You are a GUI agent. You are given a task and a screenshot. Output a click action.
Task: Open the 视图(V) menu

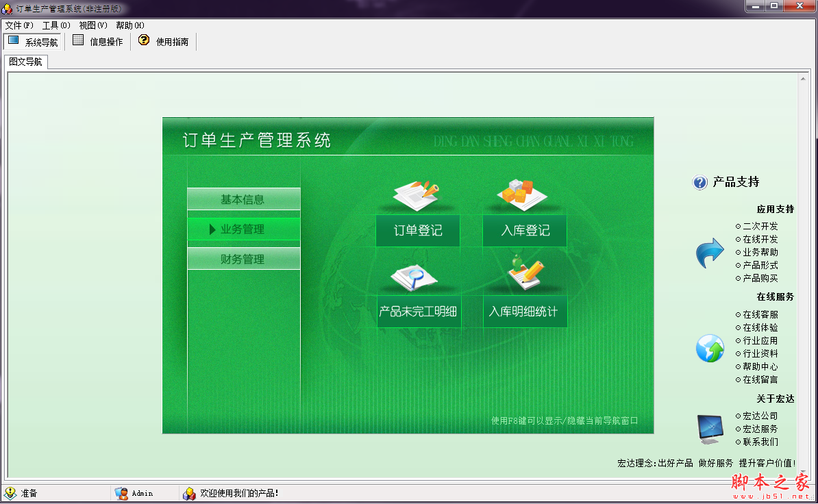click(x=93, y=25)
